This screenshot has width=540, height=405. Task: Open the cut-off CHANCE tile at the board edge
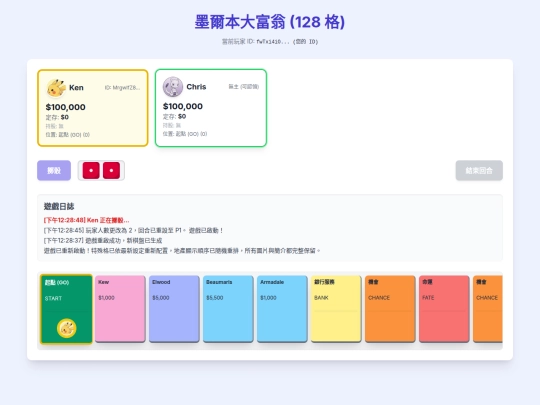click(x=488, y=309)
